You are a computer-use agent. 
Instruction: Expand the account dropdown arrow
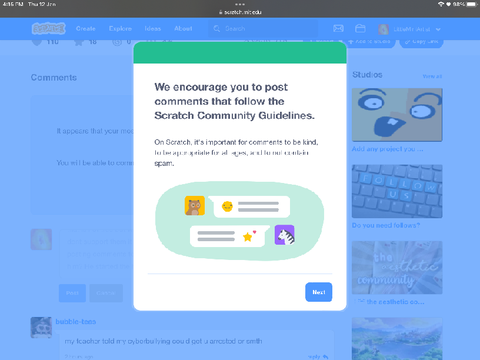[x=438, y=29]
